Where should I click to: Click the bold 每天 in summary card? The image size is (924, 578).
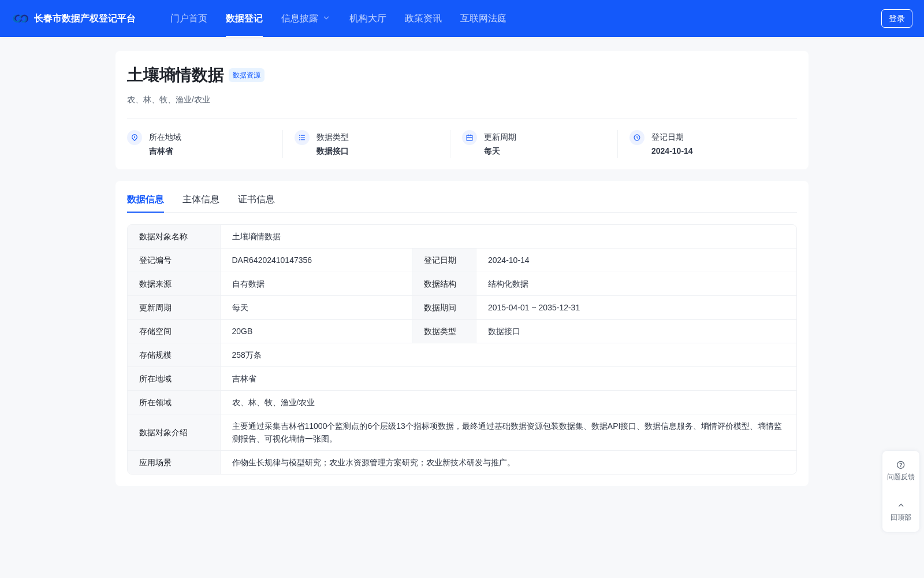point(492,151)
